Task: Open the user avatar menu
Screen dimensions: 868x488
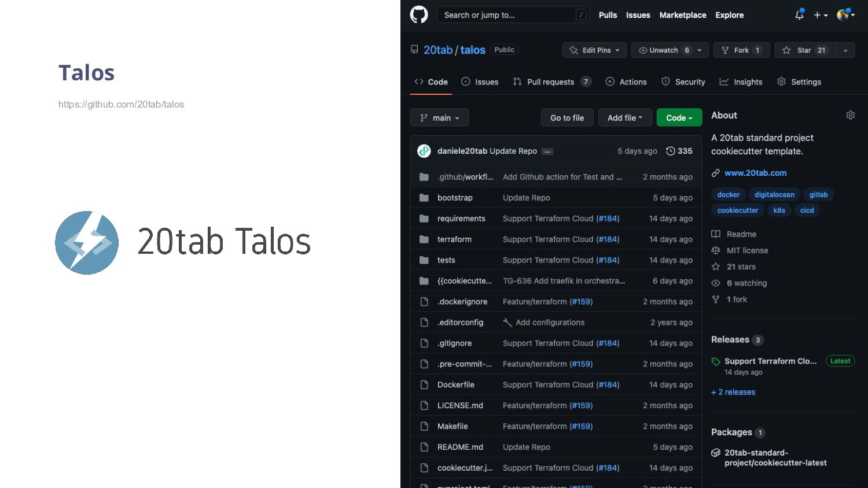Action: (x=845, y=15)
